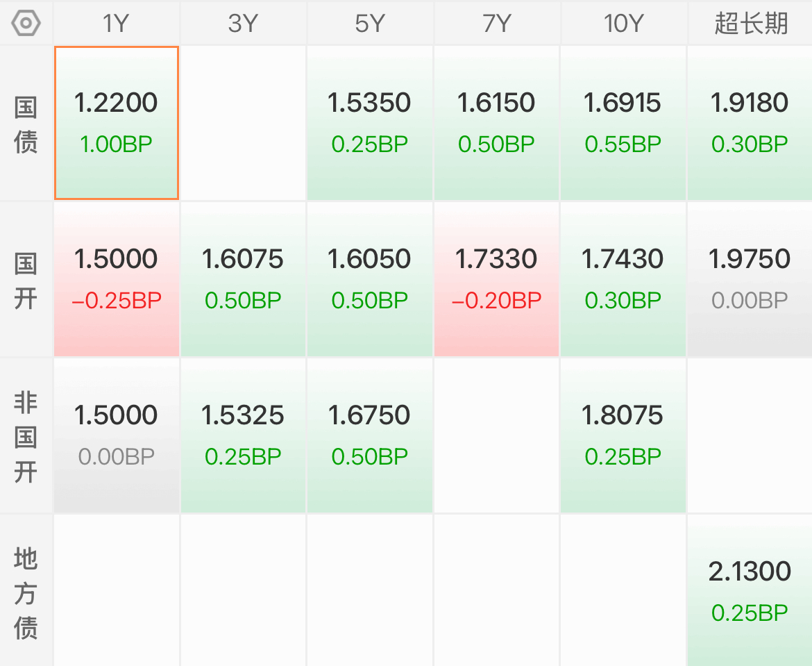The image size is (812, 666).
Task: Click the 5Y column header
Action: (x=369, y=23)
